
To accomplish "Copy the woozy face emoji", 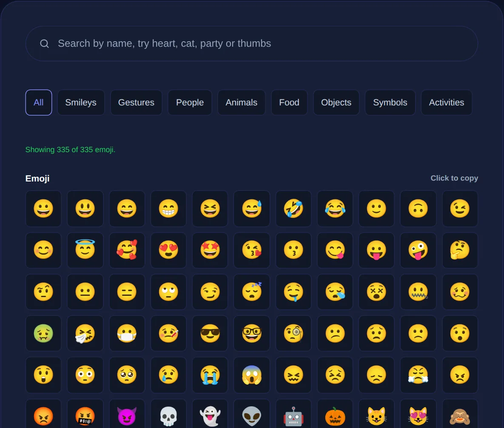I will (460, 292).
